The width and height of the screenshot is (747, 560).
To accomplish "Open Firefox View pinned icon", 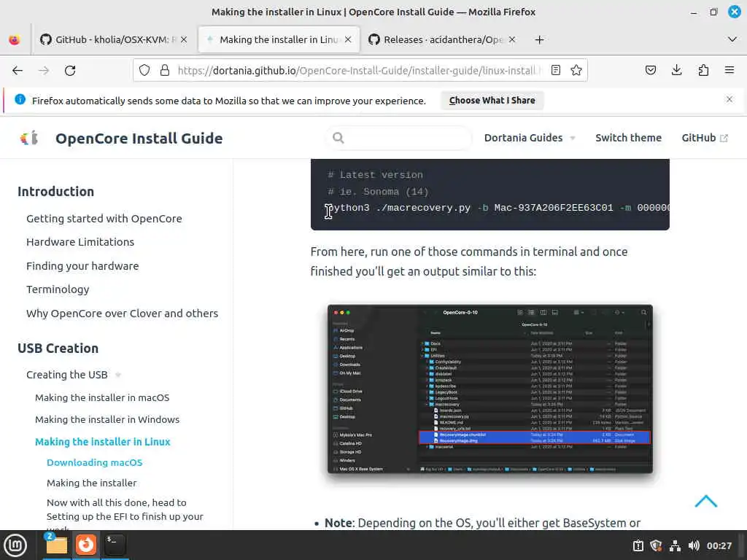I will (x=15, y=40).
